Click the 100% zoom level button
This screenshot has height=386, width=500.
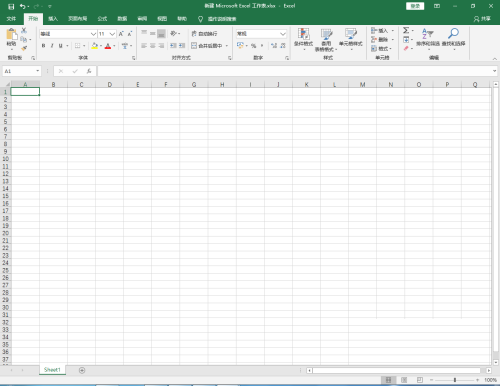click(x=490, y=380)
